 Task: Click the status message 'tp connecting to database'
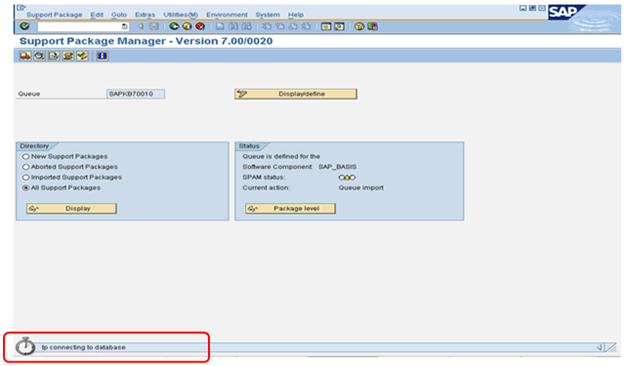pos(84,347)
